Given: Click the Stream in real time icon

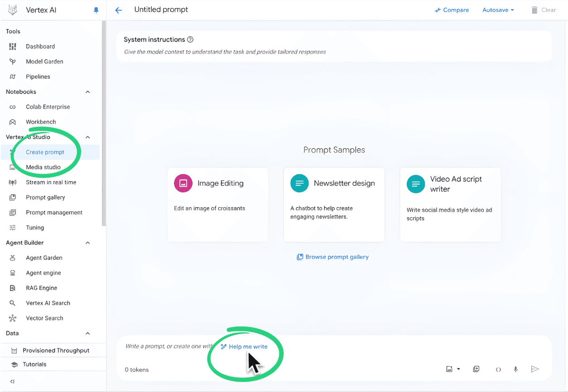Looking at the screenshot, I should pos(13,182).
